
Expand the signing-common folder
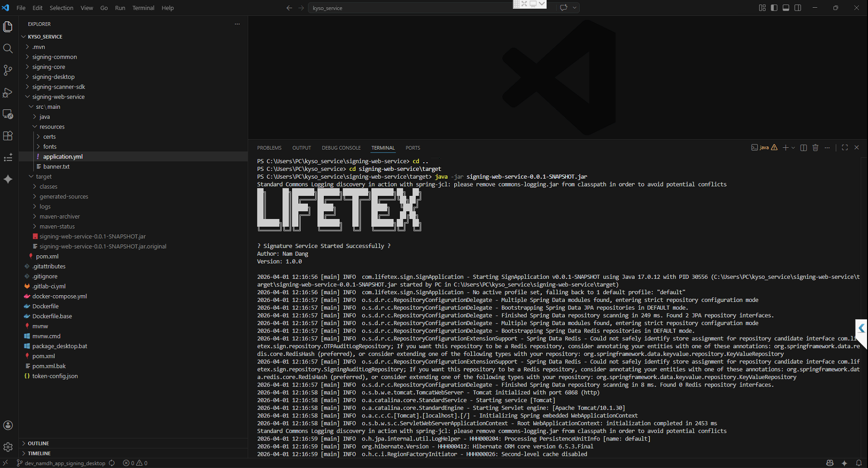click(x=54, y=57)
